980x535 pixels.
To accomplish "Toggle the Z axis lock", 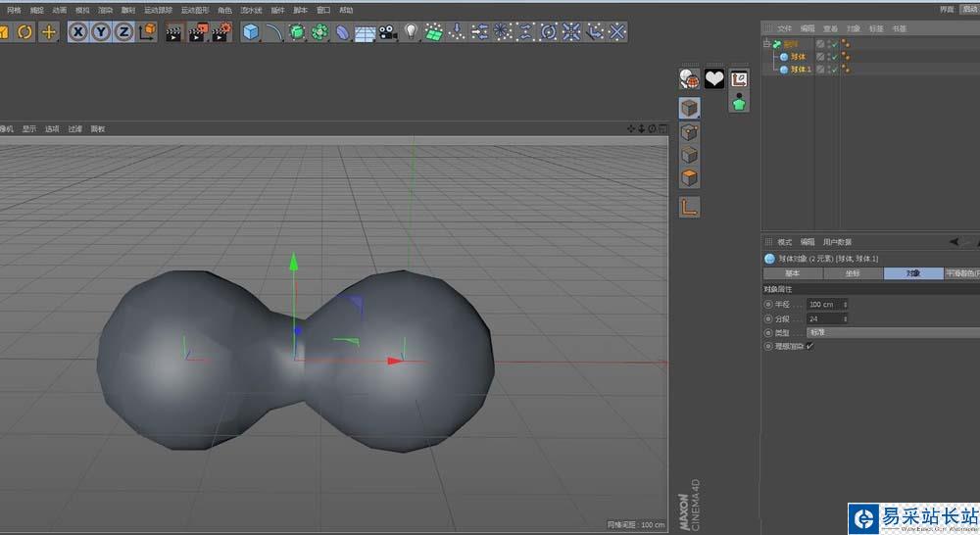I will 123,31.
